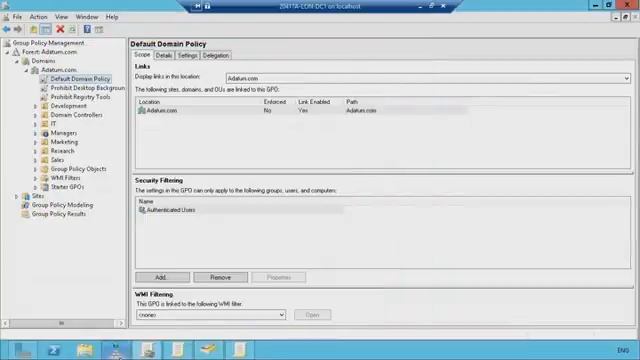Image resolution: width=640 pixels, height=360 pixels.
Task: Open Help via blue question mark icon
Action: 87,29
